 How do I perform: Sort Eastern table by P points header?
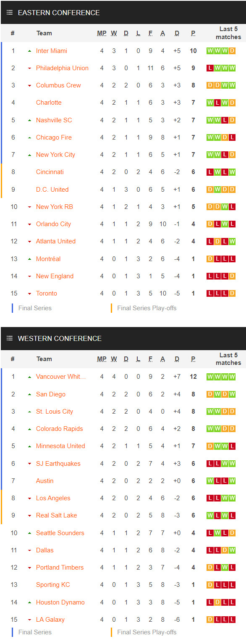click(x=193, y=33)
